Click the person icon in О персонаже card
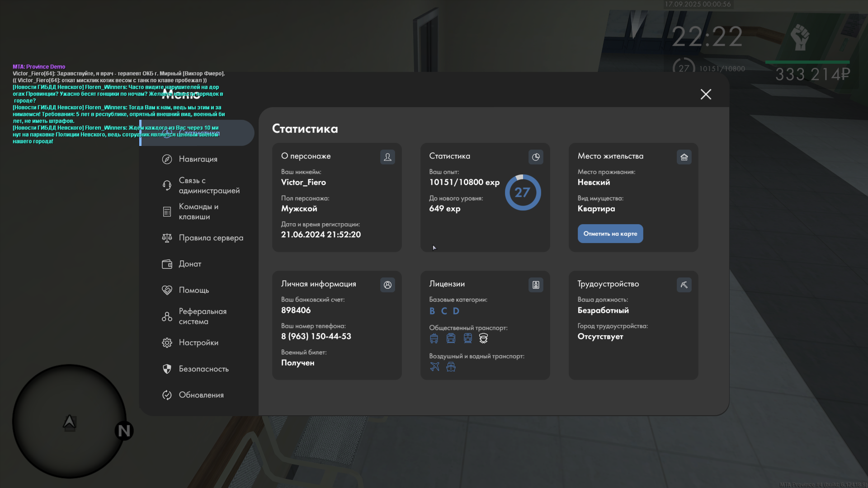The height and width of the screenshot is (488, 868). tap(387, 157)
